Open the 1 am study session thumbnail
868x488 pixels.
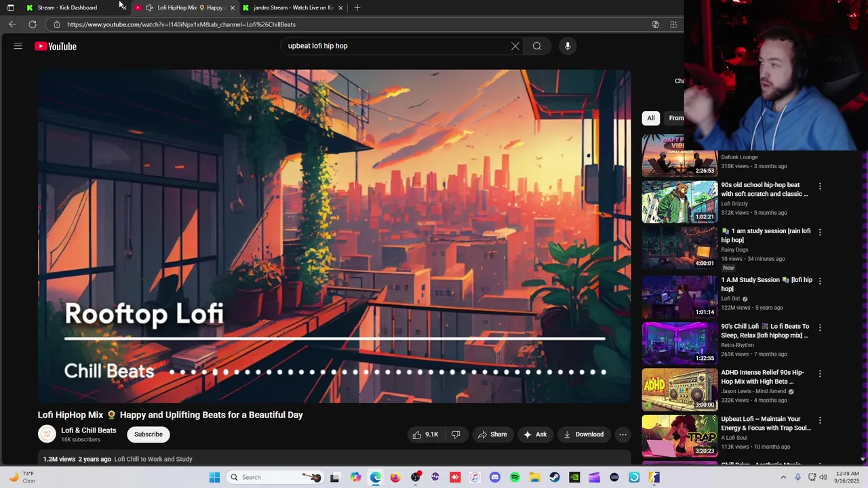679,248
